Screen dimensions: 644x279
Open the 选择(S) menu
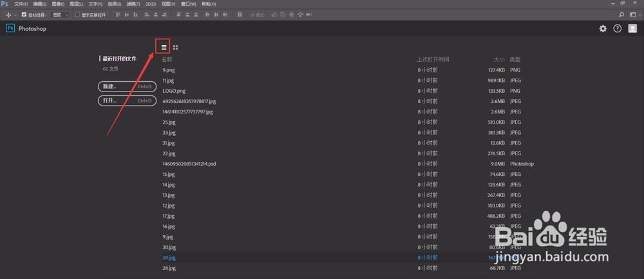(114, 4)
